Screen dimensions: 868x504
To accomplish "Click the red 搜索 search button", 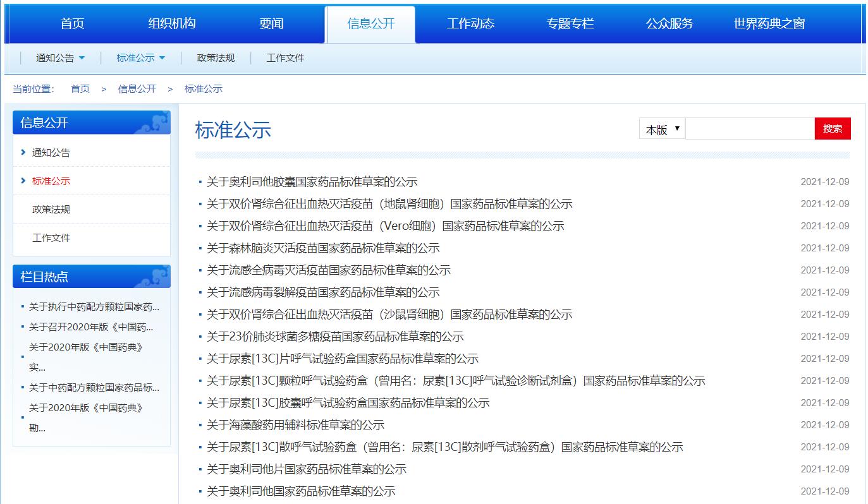I will coord(832,129).
